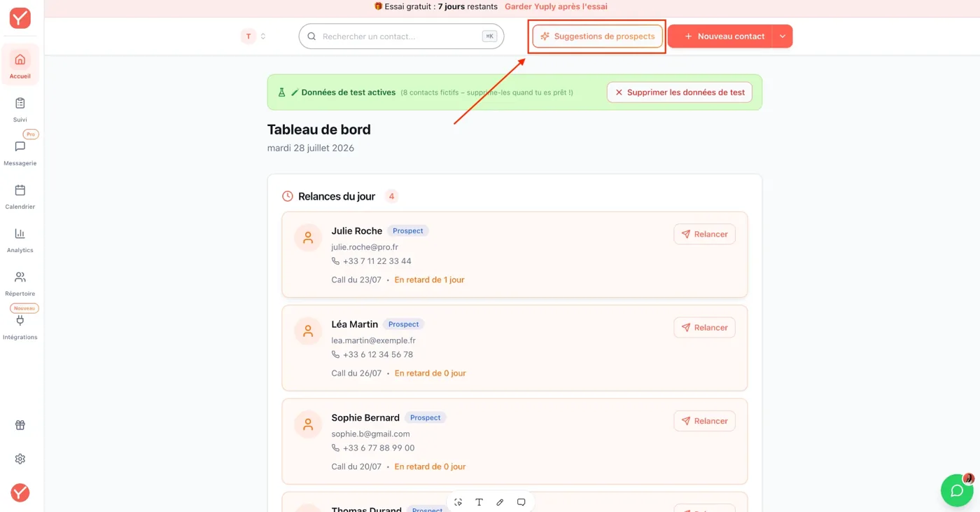Screen dimensions: 980x512
Task: Open settings gear in sidebar
Action: coord(20,459)
